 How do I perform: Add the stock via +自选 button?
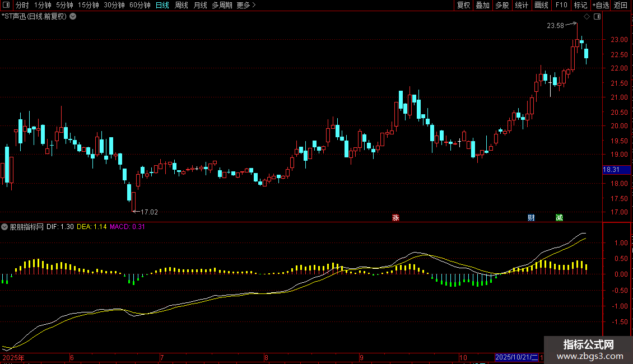click(x=601, y=5)
